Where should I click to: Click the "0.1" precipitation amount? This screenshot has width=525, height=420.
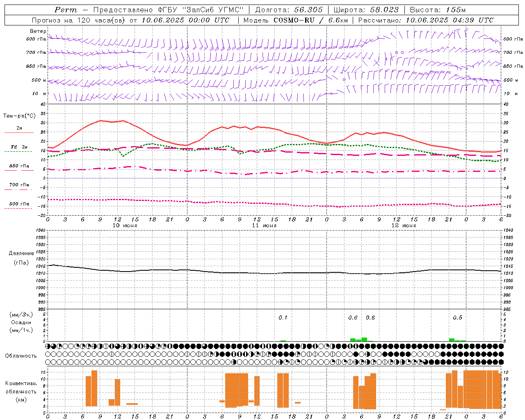tap(283, 318)
